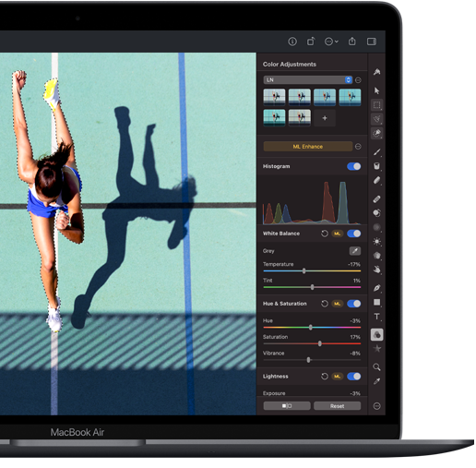The width and height of the screenshot is (476, 468).
Task: Select the Zoom magnifier tool
Action: coord(376,366)
